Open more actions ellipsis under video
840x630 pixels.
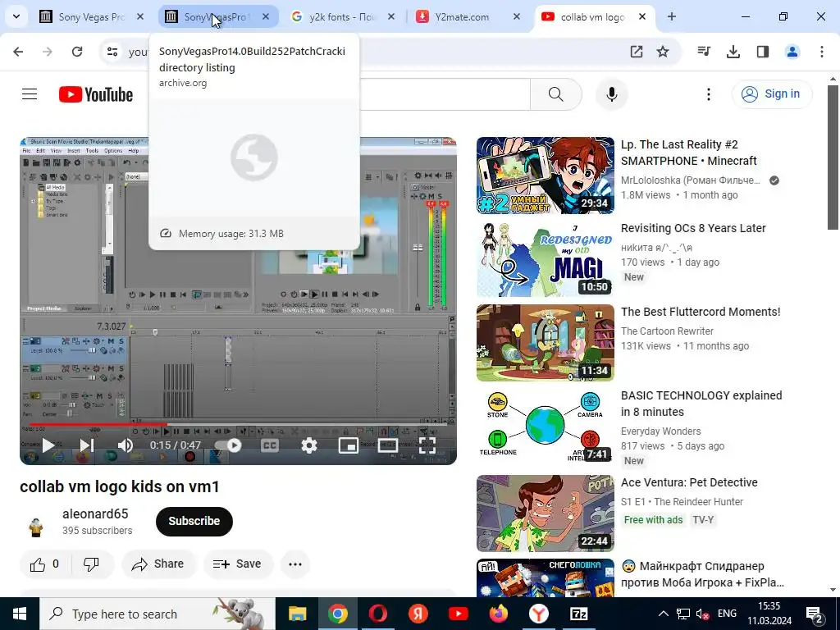295,564
